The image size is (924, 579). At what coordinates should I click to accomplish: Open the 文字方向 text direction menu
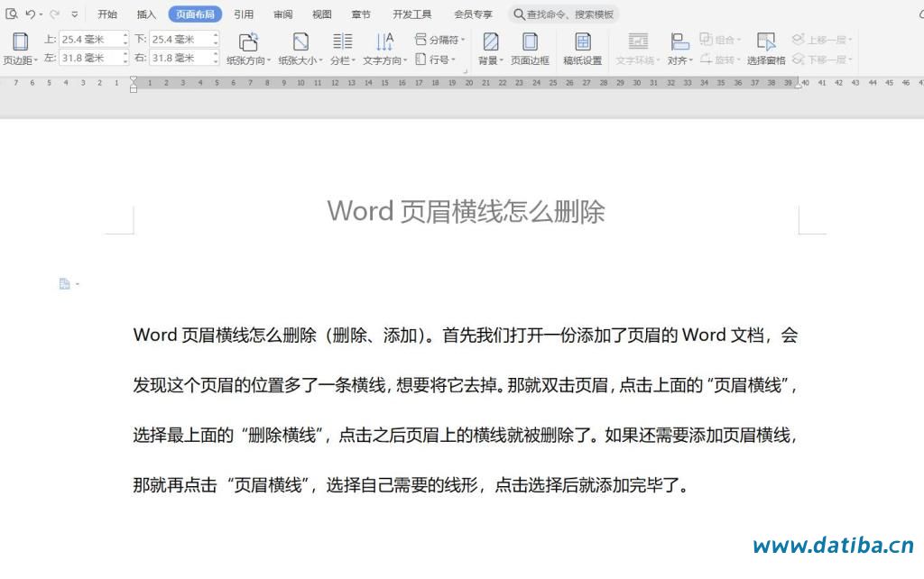[x=384, y=49]
